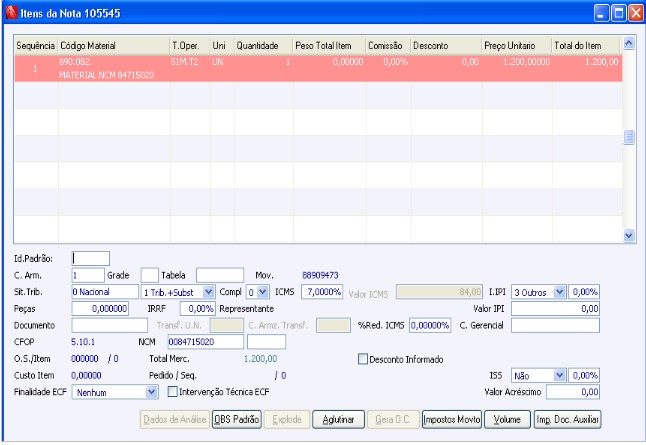The width and height of the screenshot is (646, 445).
Task: Click the '0 Nacional' Sit.Trib. field
Action: [x=105, y=292]
